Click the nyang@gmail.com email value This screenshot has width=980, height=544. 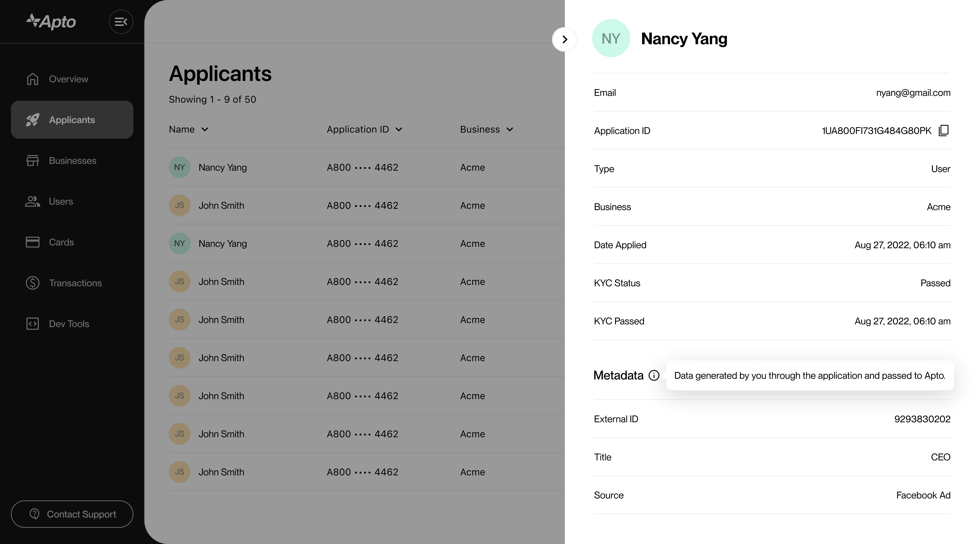coord(913,93)
